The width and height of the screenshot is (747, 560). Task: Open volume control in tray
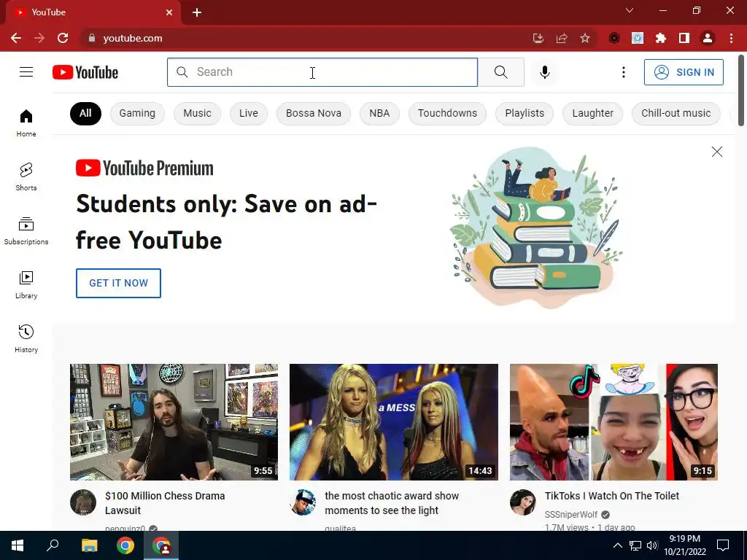coord(651,545)
